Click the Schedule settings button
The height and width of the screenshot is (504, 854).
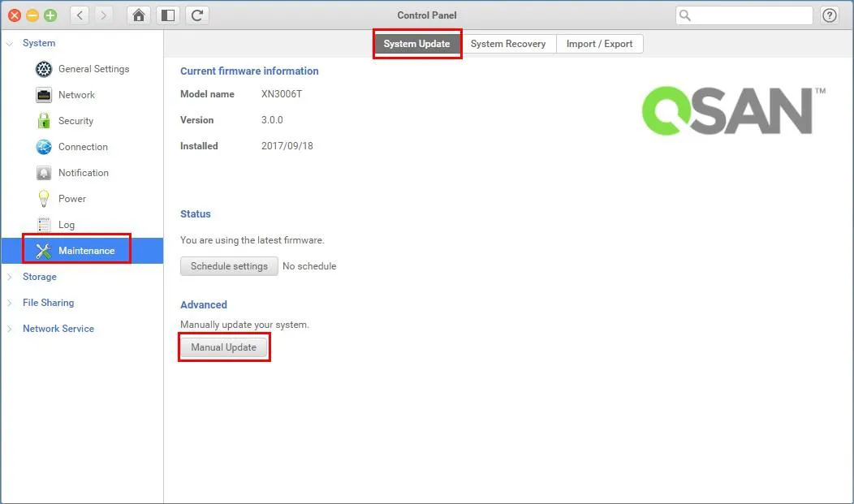coord(229,266)
